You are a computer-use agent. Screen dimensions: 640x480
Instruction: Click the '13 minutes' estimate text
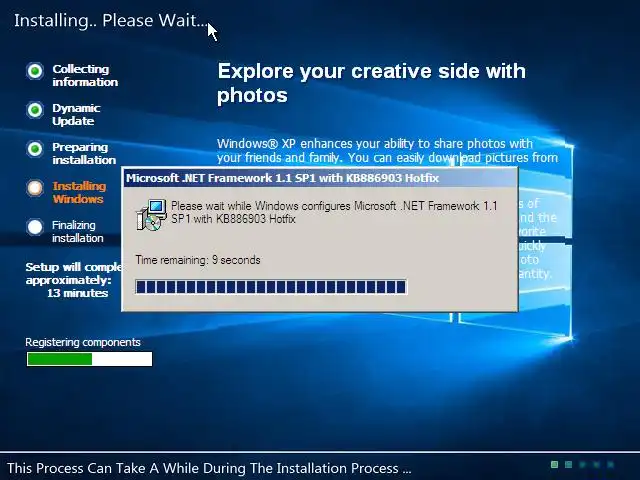coord(78,293)
